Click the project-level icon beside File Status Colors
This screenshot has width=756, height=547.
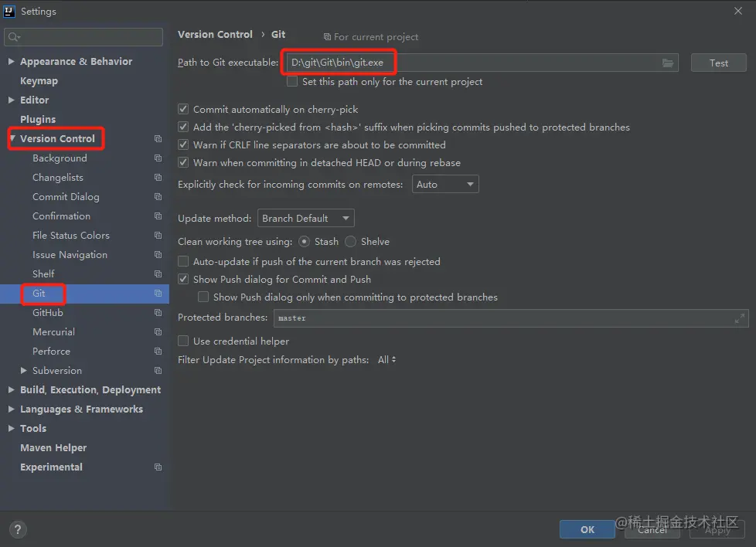[x=158, y=235]
